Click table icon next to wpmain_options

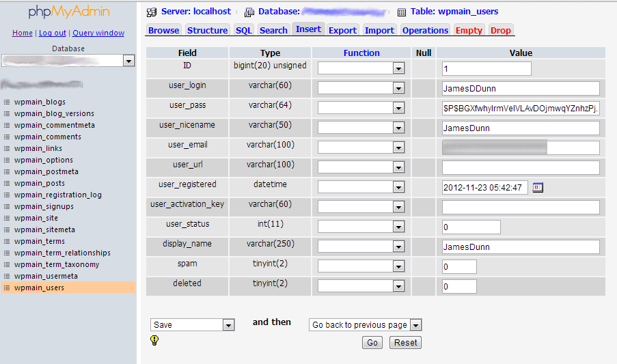7,160
